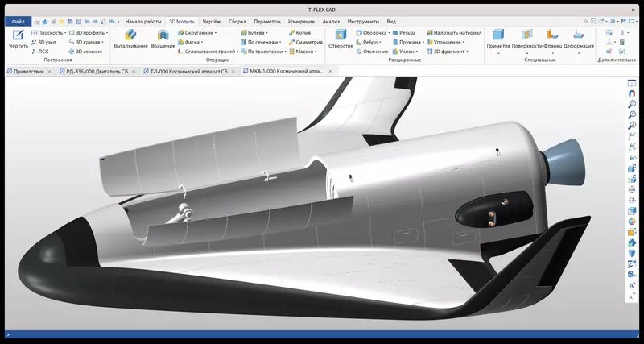Click the Фланец flange icon
The height and width of the screenshot is (344, 644).
[552, 35]
